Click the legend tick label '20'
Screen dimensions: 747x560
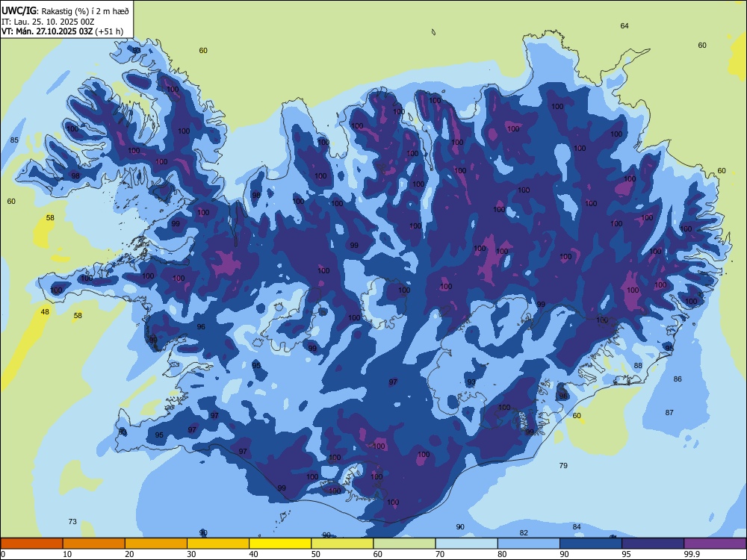(129, 554)
